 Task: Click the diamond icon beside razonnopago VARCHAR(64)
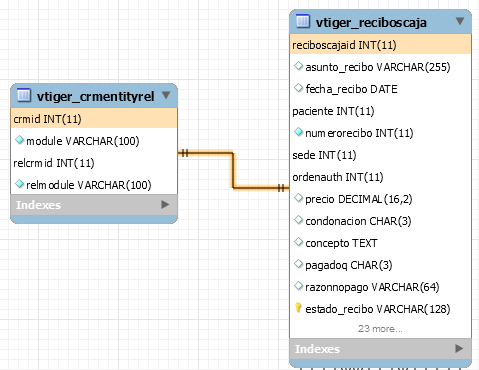pyautogui.click(x=298, y=286)
